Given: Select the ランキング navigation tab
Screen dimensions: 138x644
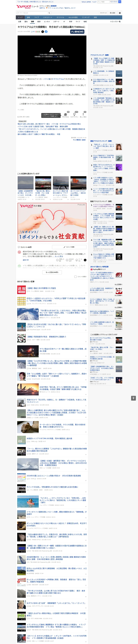Looking at the screenshot, I should pyautogui.click(x=86, y=17).
